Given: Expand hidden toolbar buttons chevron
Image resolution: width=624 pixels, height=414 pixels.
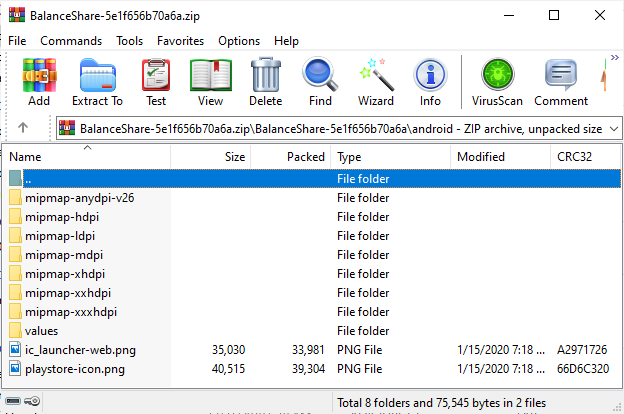Looking at the screenshot, I should click(614, 58).
